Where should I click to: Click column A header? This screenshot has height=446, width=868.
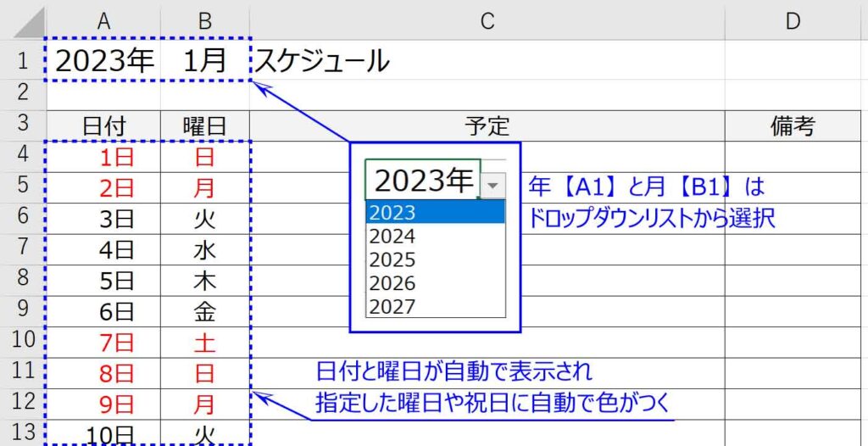(x=103, y=21)
